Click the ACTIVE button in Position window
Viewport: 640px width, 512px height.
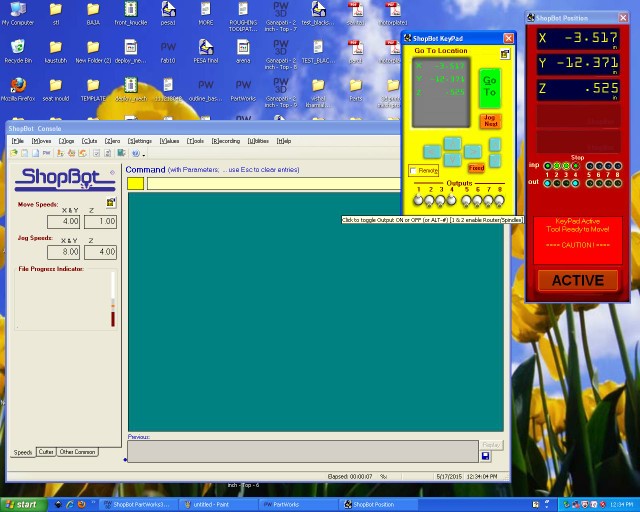coord(578,280)
